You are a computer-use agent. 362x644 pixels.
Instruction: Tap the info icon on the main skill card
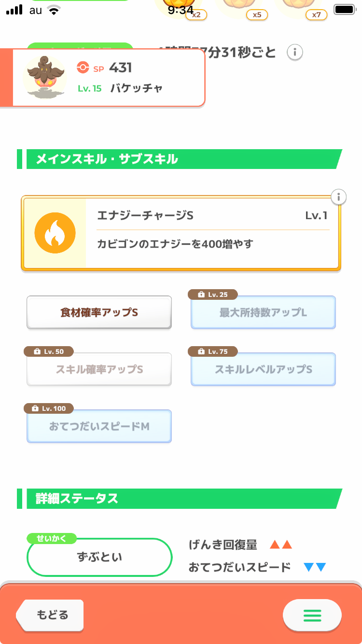[x=339, y=197]
